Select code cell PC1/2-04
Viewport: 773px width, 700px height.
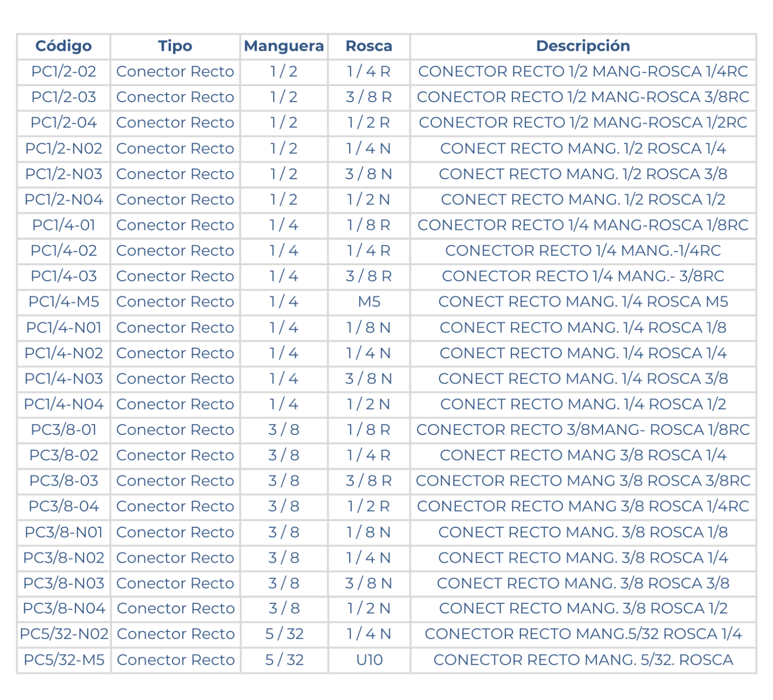(63, 123)
